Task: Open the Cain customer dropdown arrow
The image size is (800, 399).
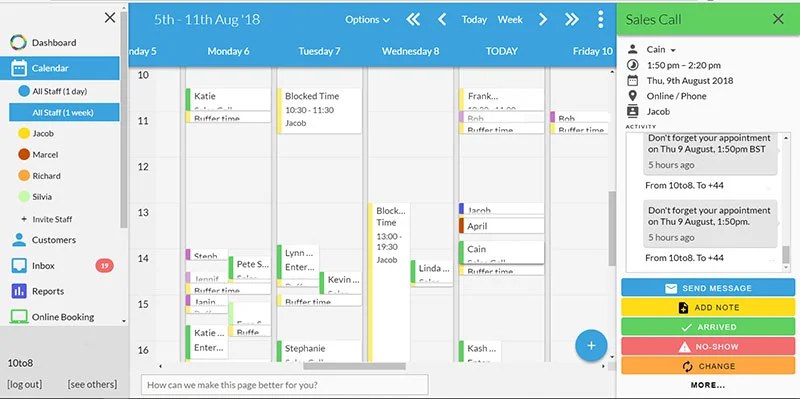Action: point(673,50)
